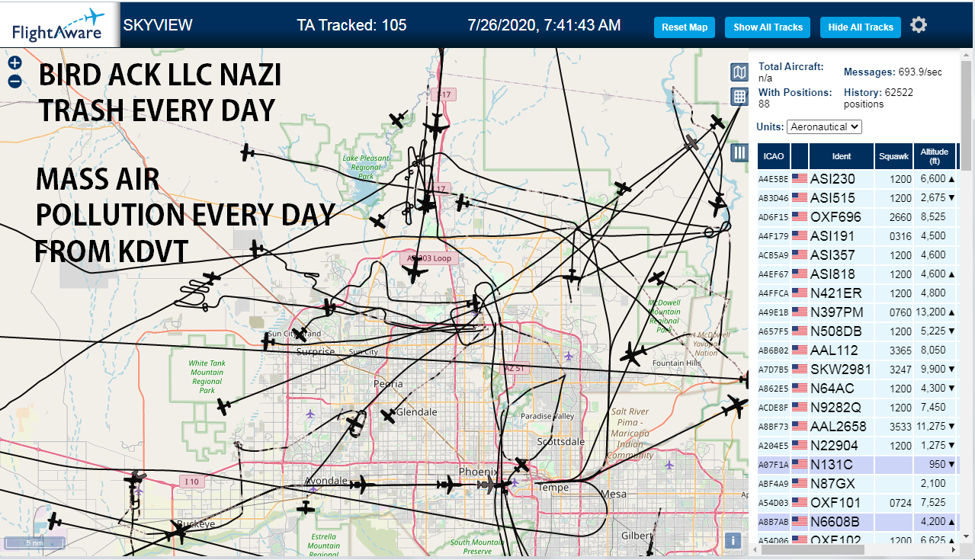This screenshot has height=560, width=975.
Task: Click the FlightAware logo
Action: (x=59, y=24)
